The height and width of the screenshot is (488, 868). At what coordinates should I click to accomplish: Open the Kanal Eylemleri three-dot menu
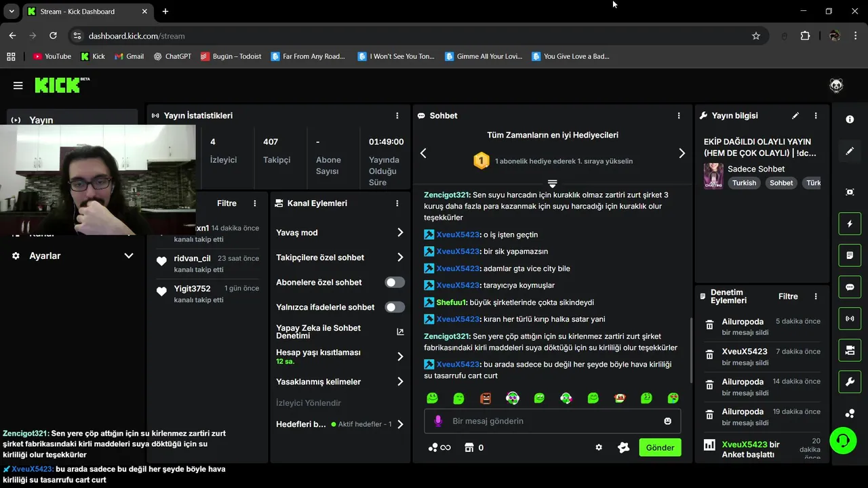397,203
